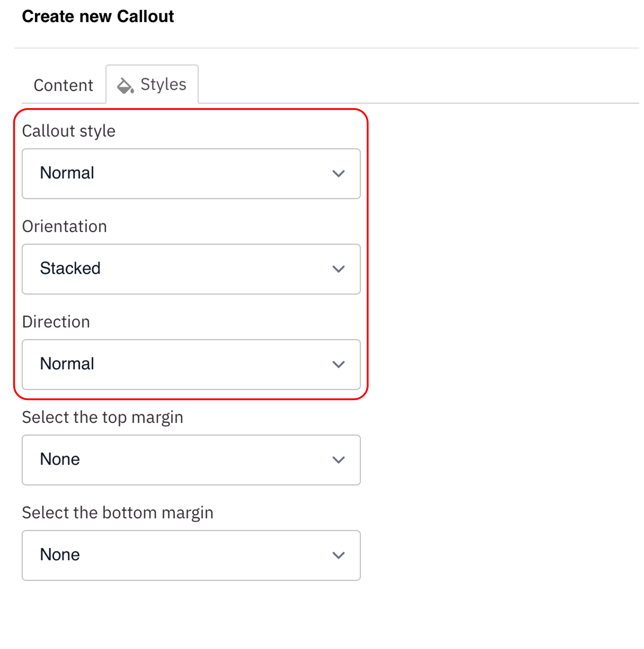Click the Direction chevron arrow

pos(339,364)
